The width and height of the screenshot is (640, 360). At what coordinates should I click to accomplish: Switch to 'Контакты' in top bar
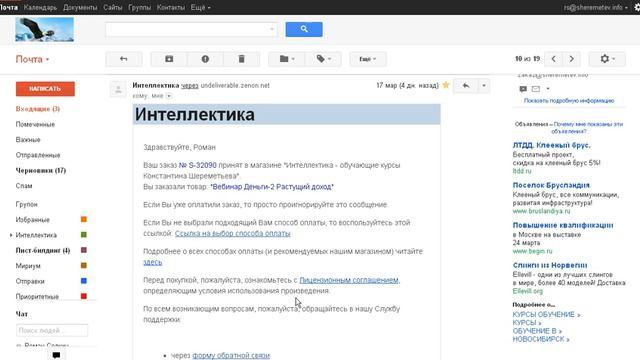click(x=171, y=7)
